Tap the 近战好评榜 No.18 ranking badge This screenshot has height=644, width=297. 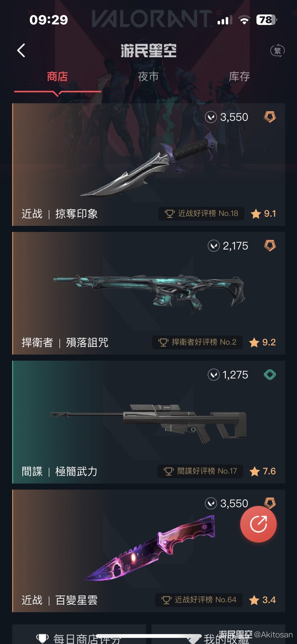[202, 213]
